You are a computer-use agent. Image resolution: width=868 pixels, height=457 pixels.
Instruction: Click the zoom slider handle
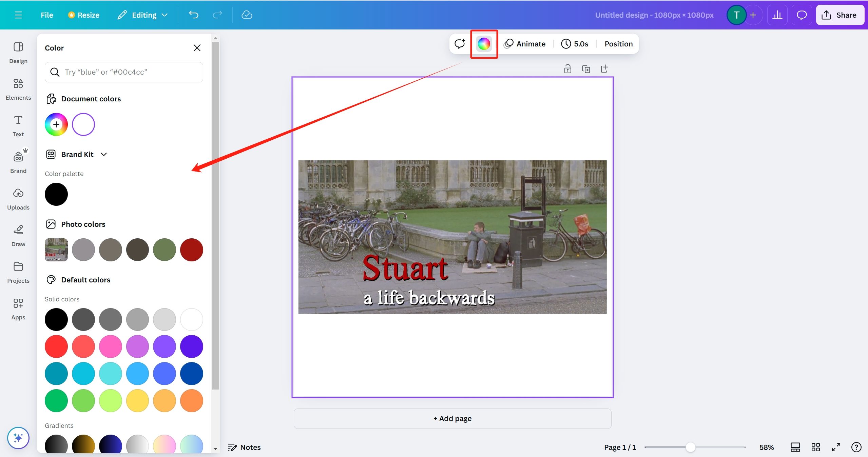coord(690,447)
